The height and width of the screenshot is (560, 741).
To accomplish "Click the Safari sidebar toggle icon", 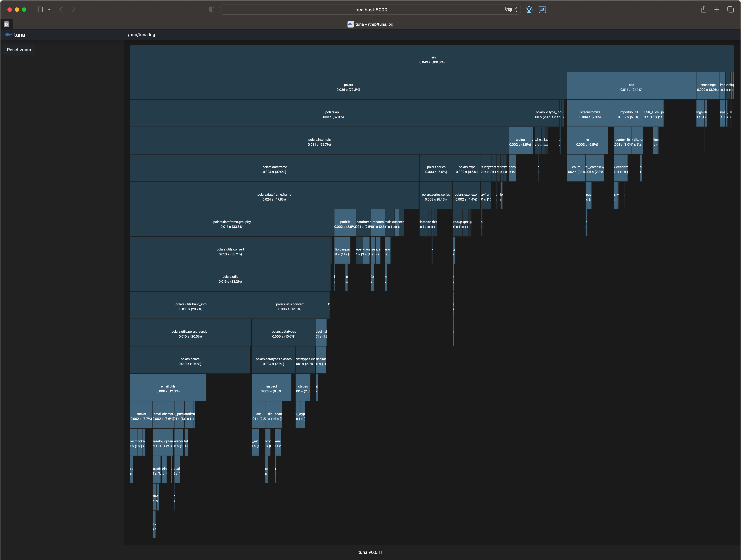I will click(x=39, y=9).
